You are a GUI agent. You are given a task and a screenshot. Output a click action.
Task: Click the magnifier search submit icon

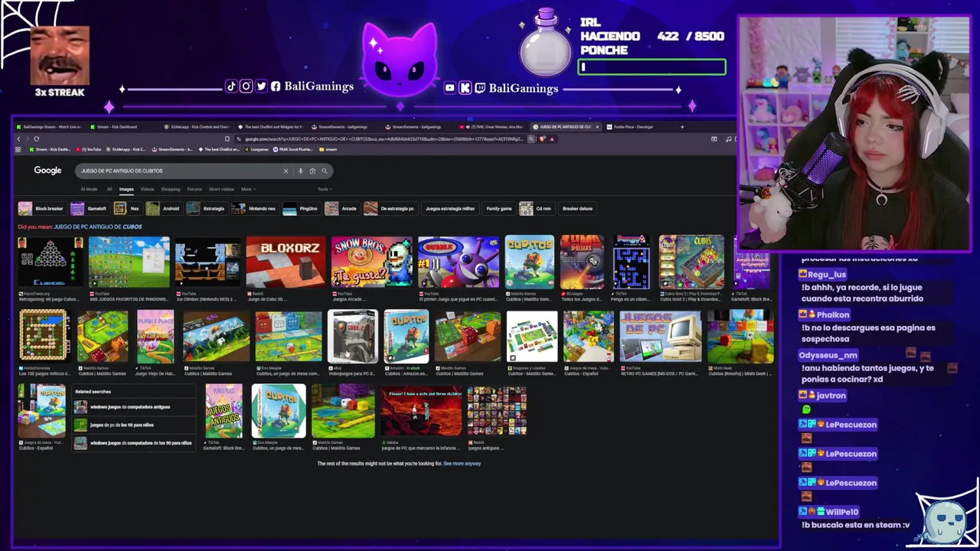325,171
